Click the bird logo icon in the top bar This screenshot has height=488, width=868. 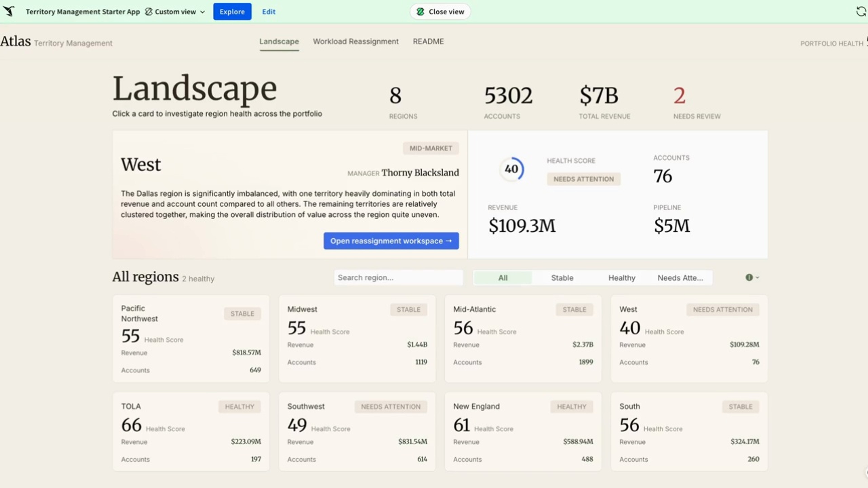click(x=9, y=12)
